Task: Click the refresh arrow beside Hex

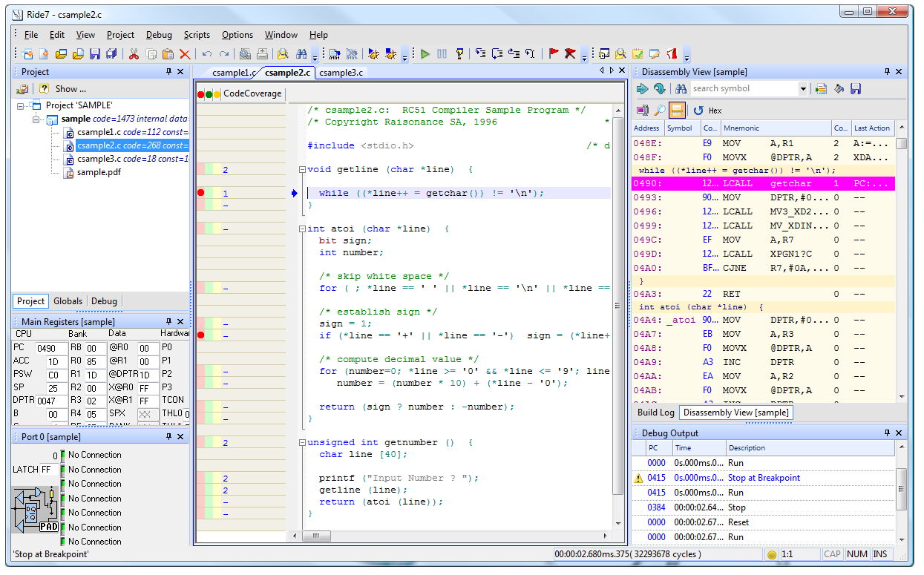Action: [698, 111]
